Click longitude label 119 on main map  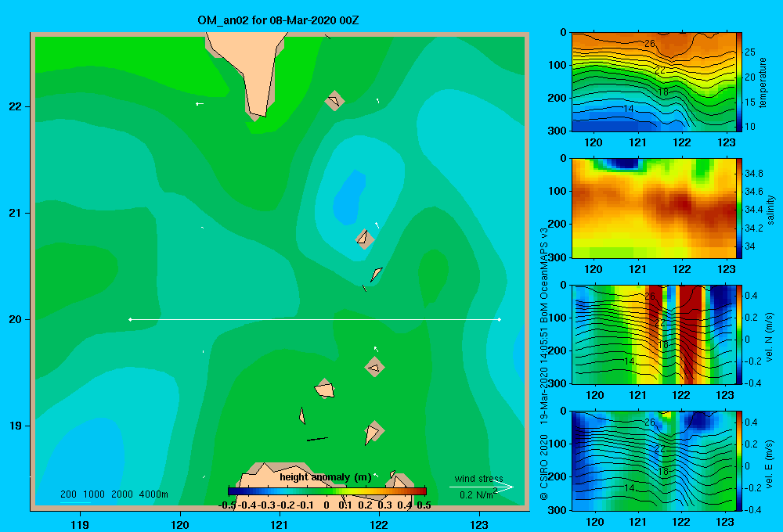pos(81,524)
